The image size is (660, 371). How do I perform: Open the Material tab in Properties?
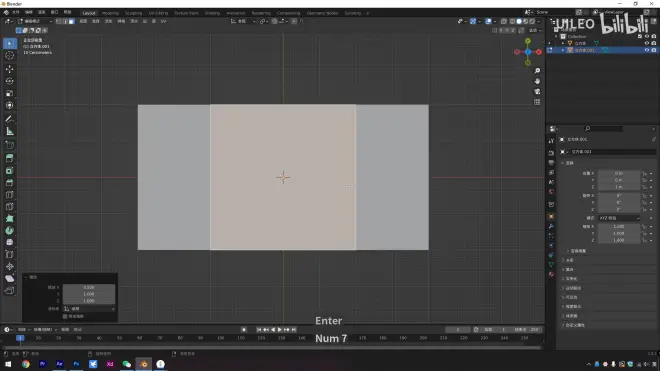551,274
